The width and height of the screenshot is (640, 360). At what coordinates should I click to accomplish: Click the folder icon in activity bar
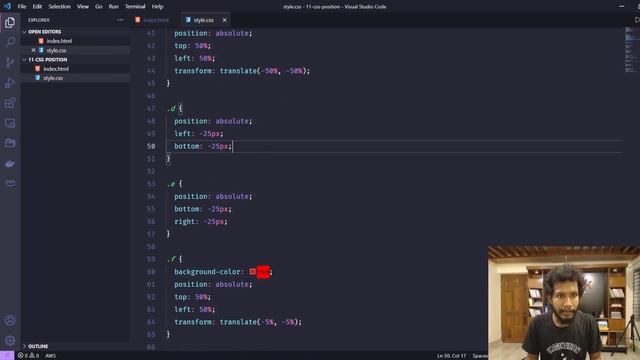pyautogui.click(x=10, y=143)
